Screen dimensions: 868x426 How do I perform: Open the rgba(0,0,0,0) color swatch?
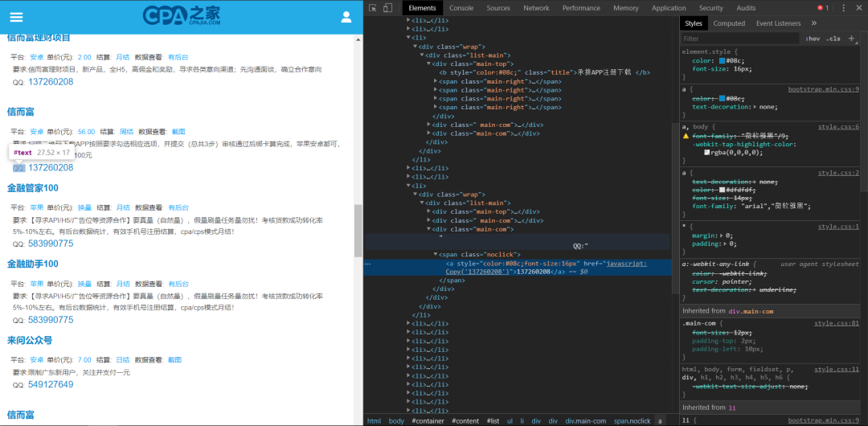click(x=707, y=153)
